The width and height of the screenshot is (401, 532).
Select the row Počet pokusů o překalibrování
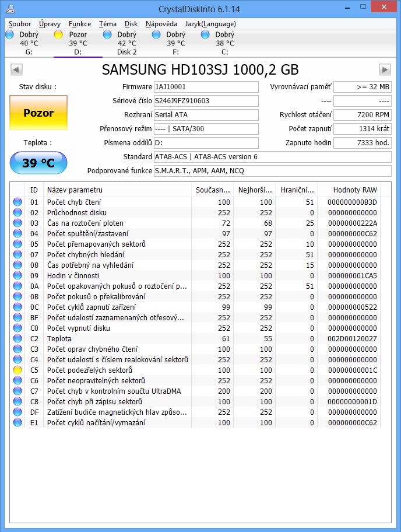coord(195,296)
